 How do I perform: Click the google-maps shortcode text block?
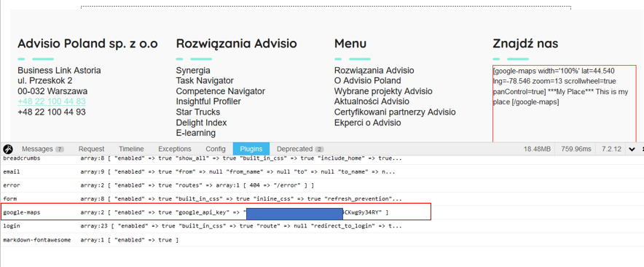[x=561, y=86]
